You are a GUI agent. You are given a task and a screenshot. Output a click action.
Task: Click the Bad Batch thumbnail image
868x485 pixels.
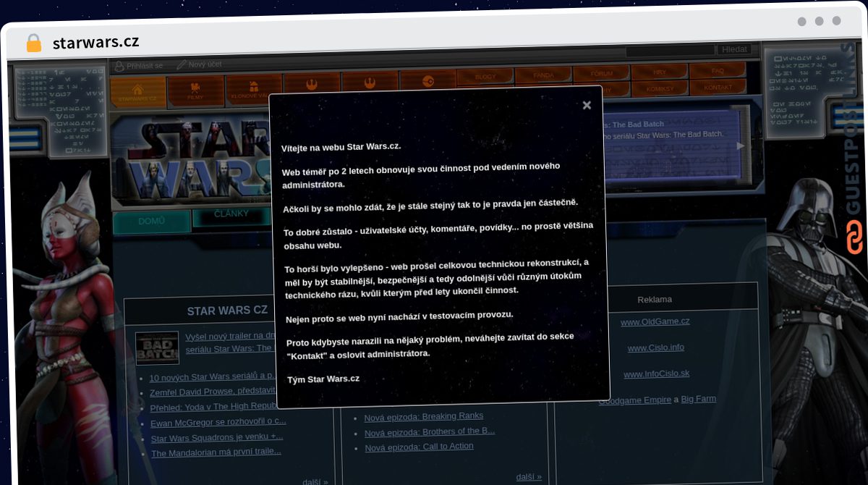click(x=157, y=347)
